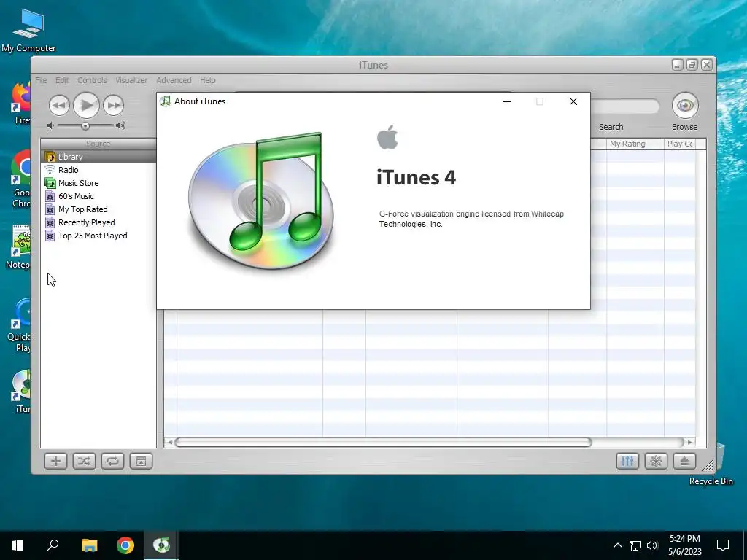Viewport: 747px width, 560px height.
Task: Add a new playlist with plus button
Action: click(x=55, y=461)
